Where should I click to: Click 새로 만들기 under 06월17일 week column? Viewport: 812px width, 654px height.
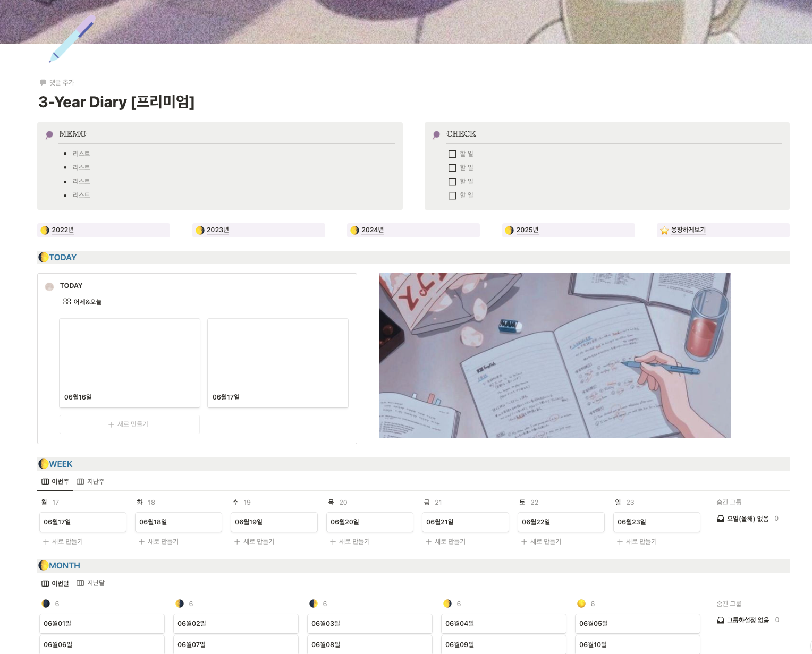coord(63,541)
